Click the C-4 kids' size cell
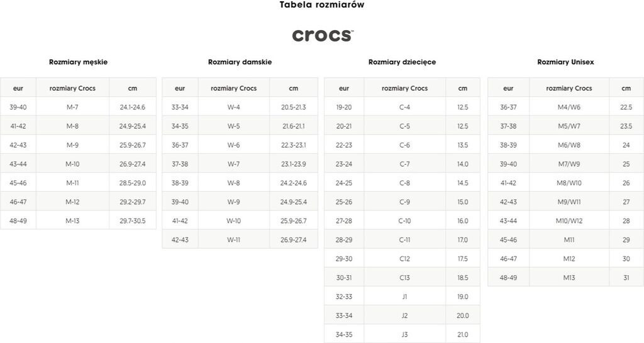The height and width of the screenshot is (343, 644). [404, 107]
